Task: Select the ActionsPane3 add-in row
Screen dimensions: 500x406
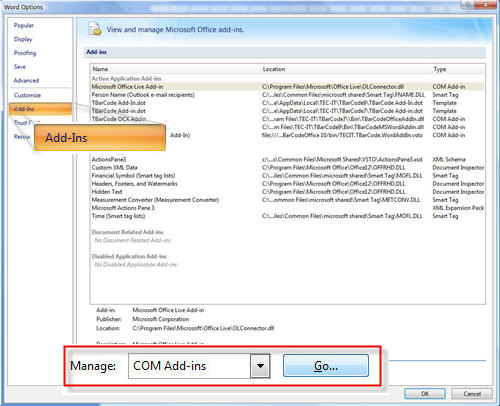Action: [287, 159]
